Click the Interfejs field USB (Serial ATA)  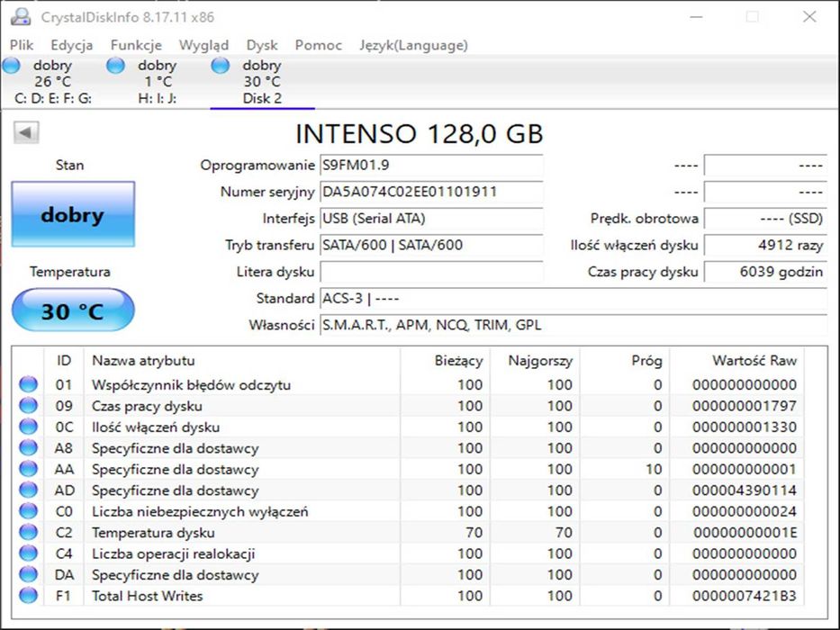pyautogui.click(x=431, y=219)
